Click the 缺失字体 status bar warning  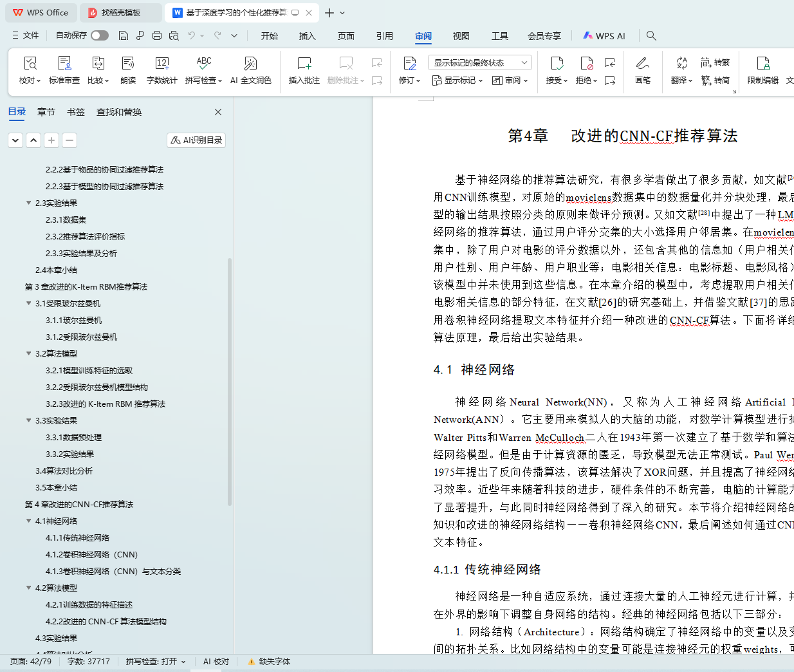coord(269,661)
